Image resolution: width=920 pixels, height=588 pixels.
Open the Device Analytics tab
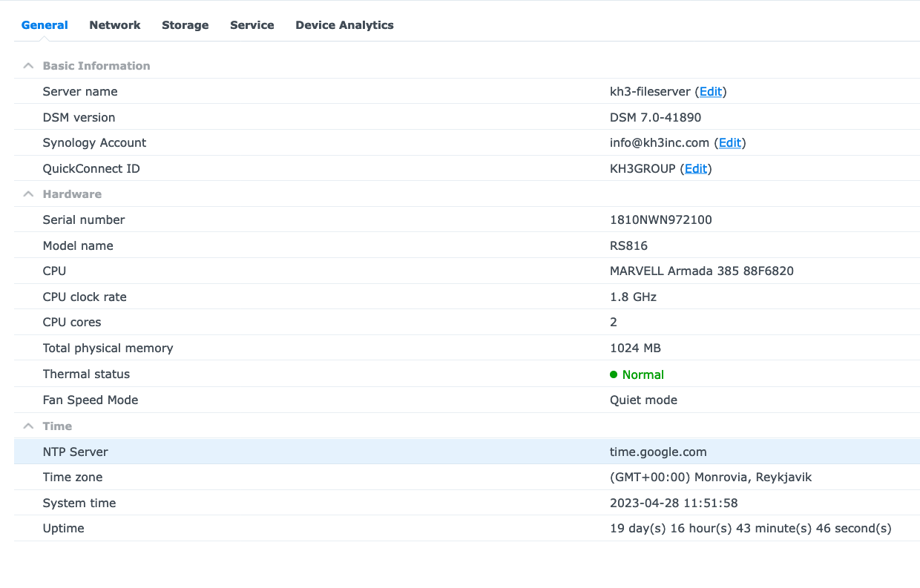[x=344, y=25]
